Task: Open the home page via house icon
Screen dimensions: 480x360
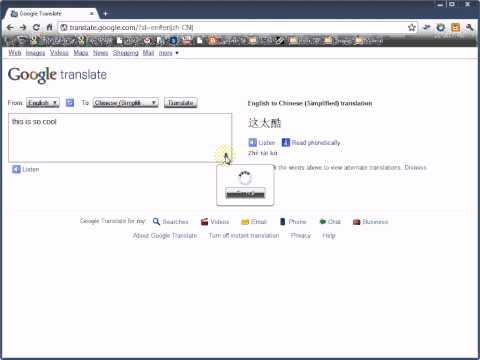Action: click(49, 27)
